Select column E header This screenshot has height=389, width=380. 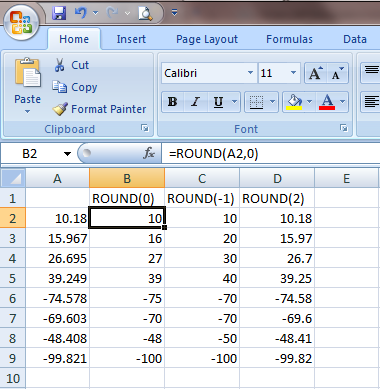(347, 178)
